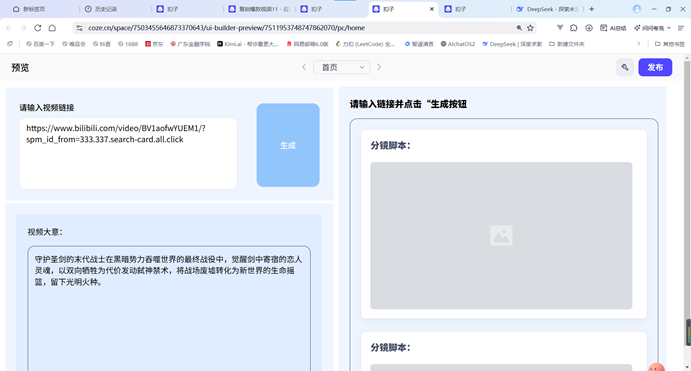This screenshot has width=691, height=371.
Task: Open the 唯品会 bookmark
Action: click(x=74, y=44)
